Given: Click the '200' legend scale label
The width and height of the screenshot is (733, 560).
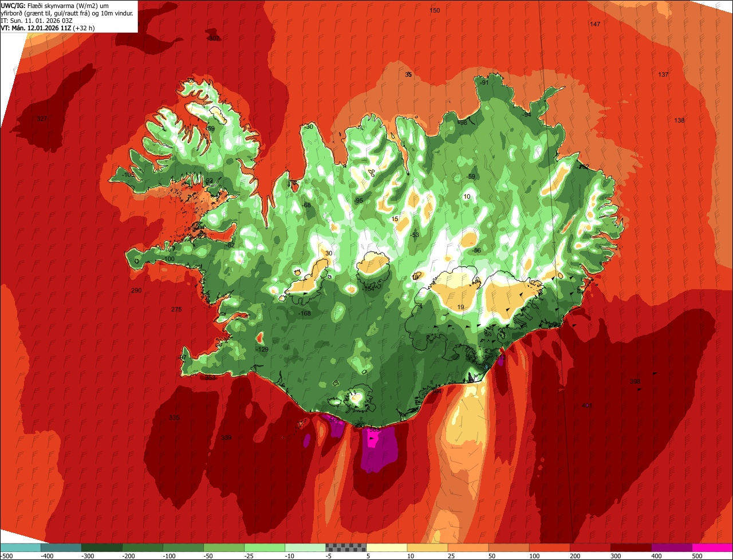Looking at the screenshot, I should point(576,556).
